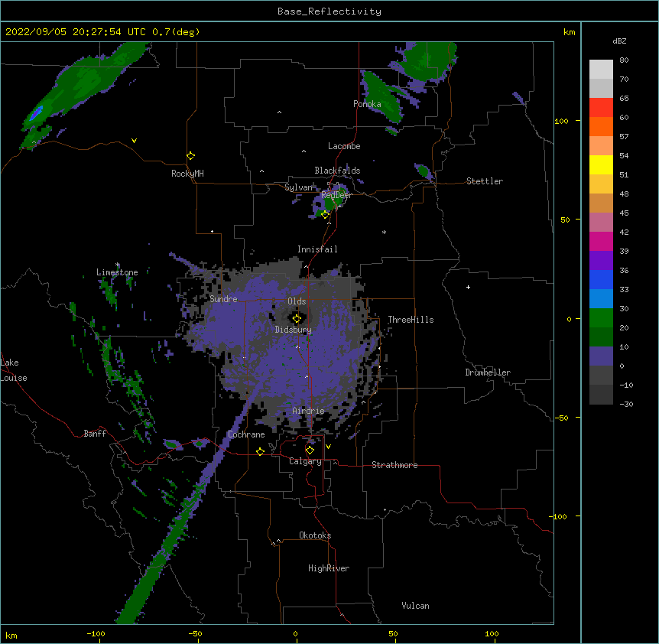Click the yellow diamond marker near RockyMH
This screenshot has width=659, height=644.
tap(191, 156)
